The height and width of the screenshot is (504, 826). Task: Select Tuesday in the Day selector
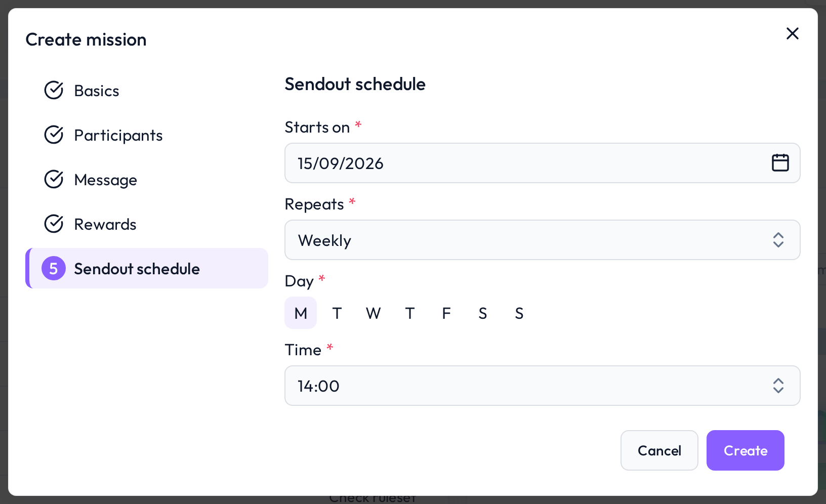pos(337,313)
